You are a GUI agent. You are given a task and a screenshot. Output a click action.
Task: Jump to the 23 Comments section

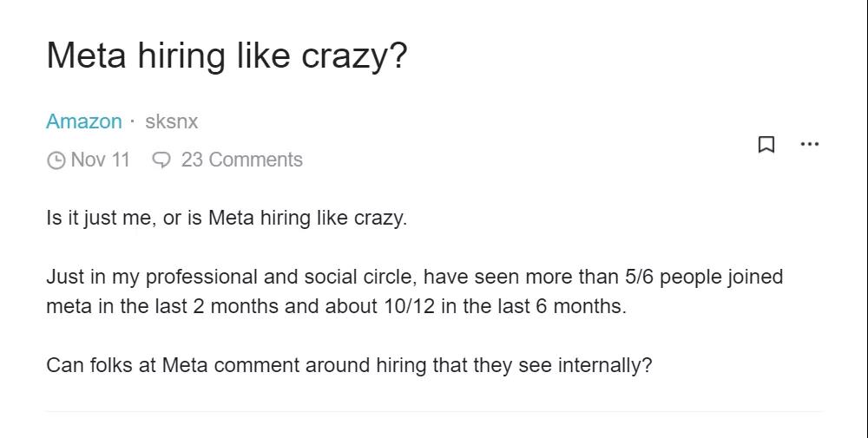pos(242,160)
